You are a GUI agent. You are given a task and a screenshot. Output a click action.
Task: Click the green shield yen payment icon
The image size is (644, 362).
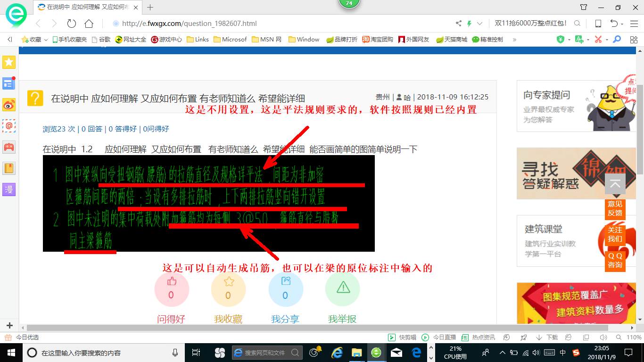point(561,40)
